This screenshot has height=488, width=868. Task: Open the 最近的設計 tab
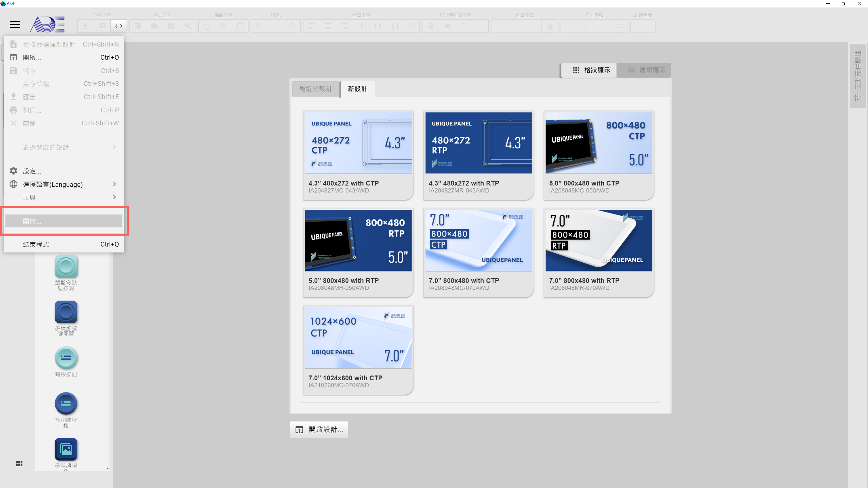point(315,89)
